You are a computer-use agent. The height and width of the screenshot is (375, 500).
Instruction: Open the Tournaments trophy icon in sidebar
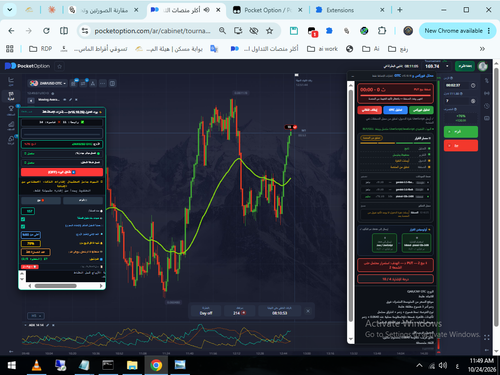11,110
